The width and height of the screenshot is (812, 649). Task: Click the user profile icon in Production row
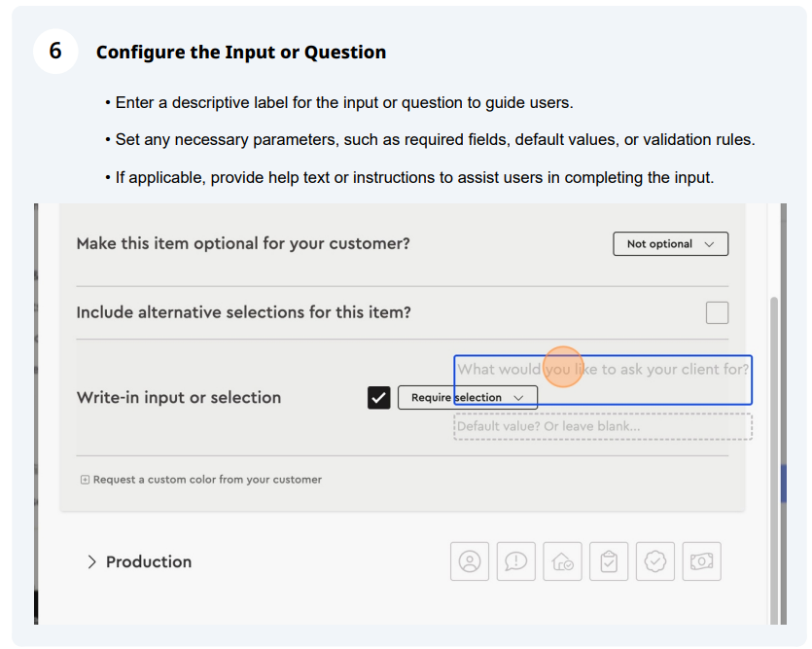[x=470, y=561]
